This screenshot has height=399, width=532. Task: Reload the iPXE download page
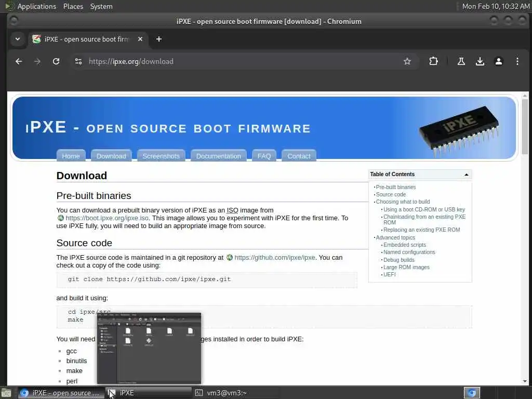56,61
